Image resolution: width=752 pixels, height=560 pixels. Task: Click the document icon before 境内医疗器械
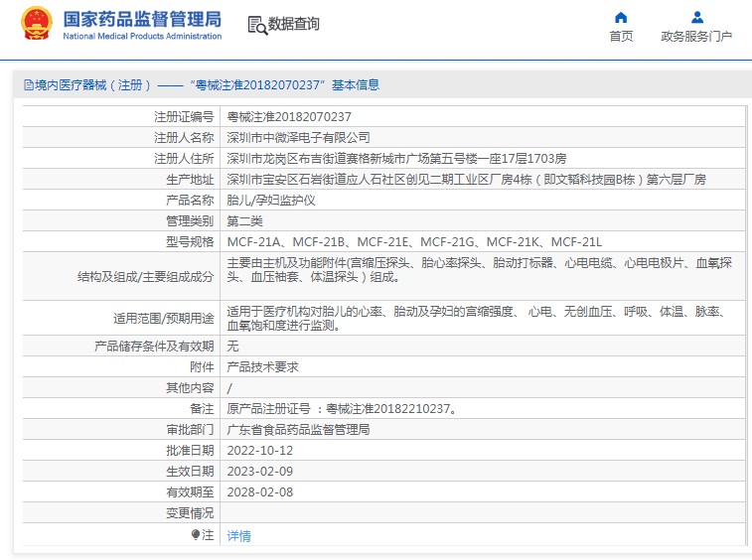pyautogui.click(x=27, y=85)
